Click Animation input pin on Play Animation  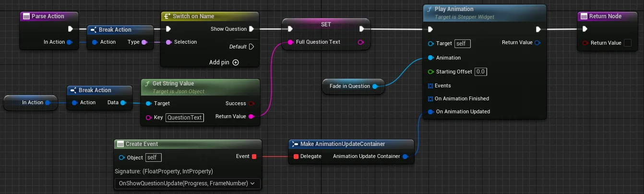coord(430,58)
